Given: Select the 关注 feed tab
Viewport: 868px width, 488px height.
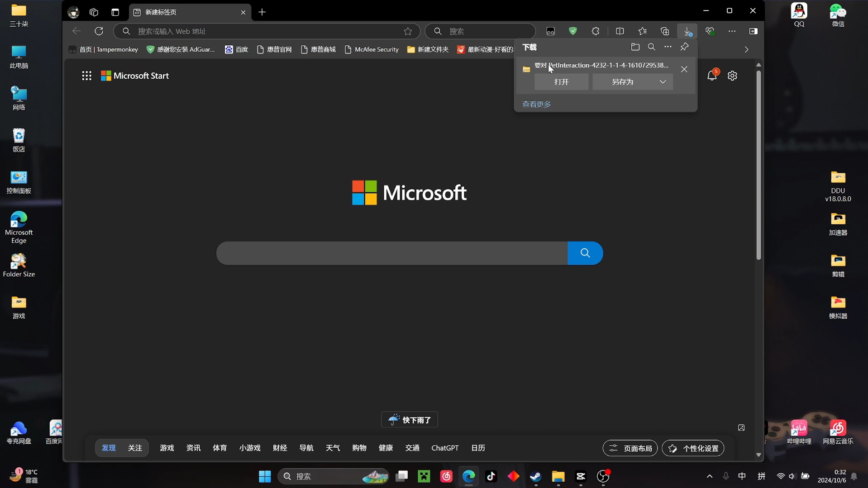Looking at the screenshot, I should (135, 448).
